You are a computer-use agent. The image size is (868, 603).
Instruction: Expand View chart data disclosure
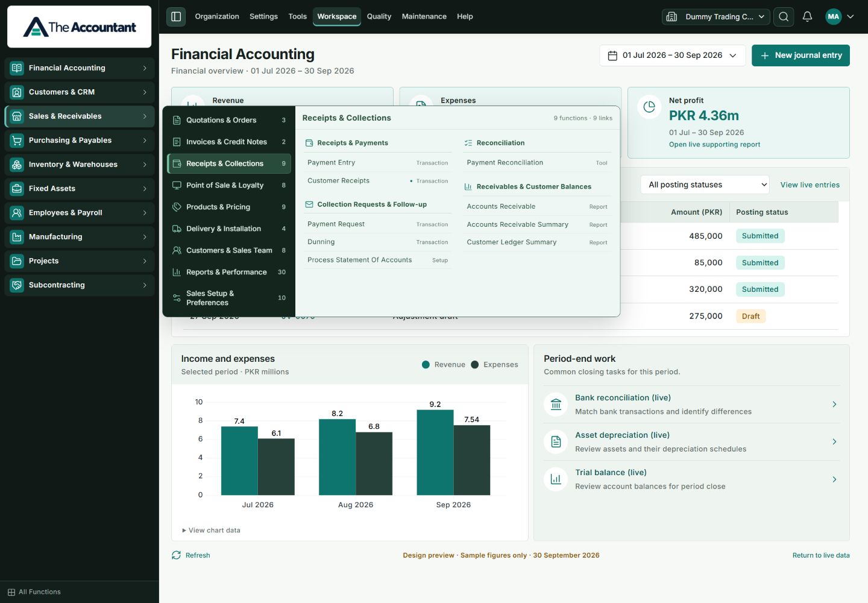coord(211,531)
